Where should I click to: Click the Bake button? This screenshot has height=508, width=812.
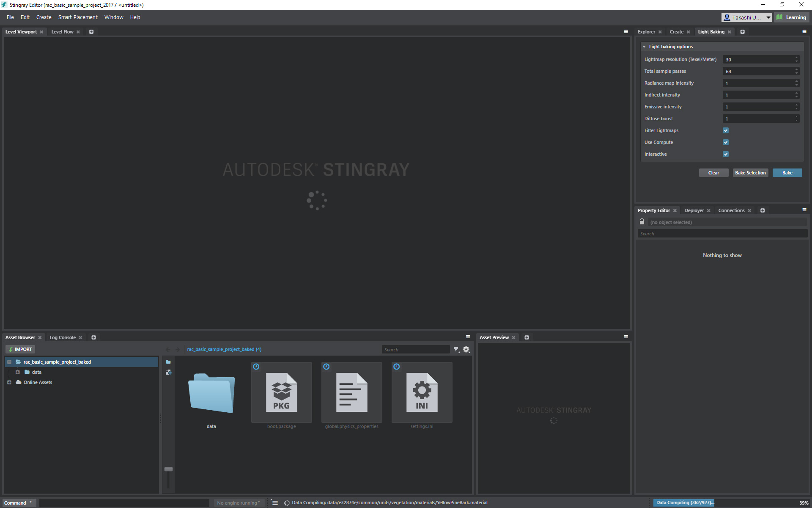[x=787, y=173]
